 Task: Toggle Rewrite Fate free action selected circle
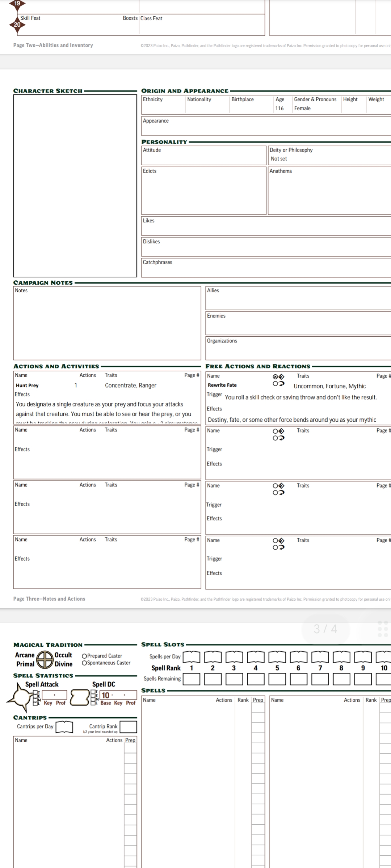(x=276, y=377)
